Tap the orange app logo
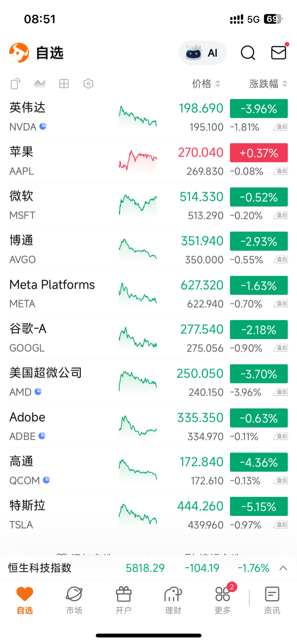 coord(19,53)
